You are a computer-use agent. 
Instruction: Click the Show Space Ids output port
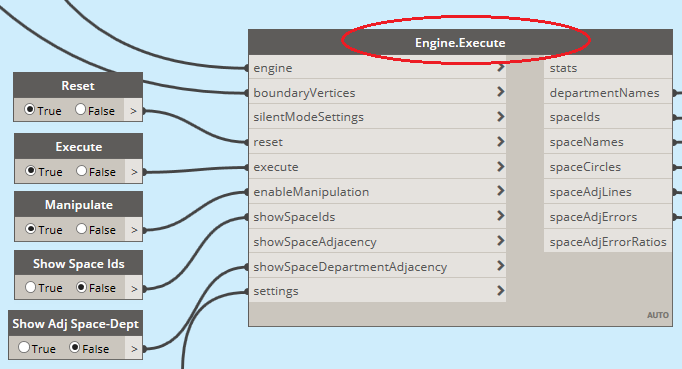click(134, 288)
